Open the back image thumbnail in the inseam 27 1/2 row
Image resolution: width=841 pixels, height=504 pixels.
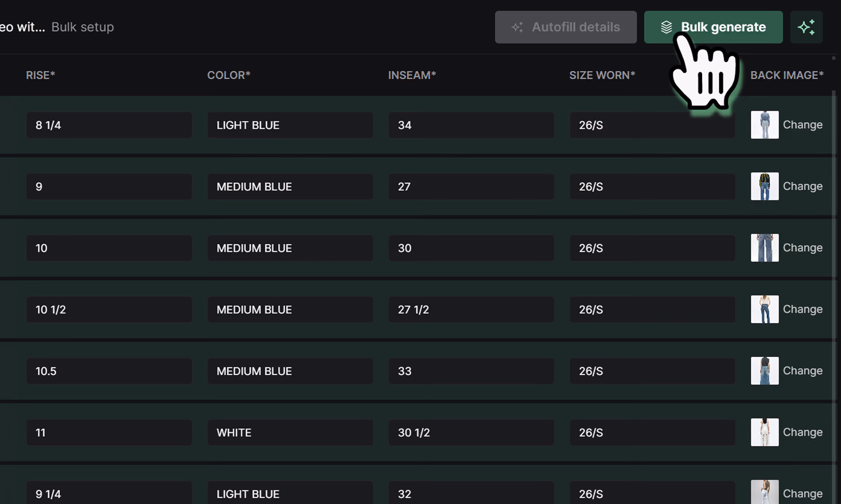point(765,309)
